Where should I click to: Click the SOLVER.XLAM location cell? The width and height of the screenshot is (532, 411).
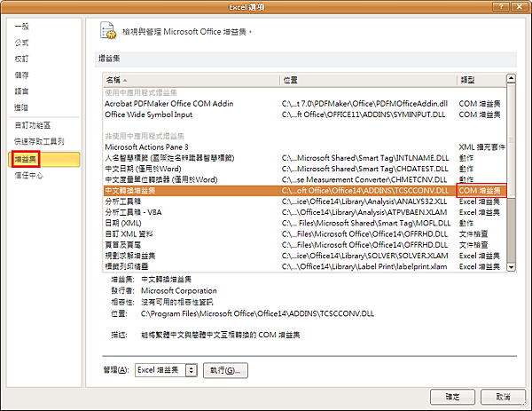tap(364, 256)
